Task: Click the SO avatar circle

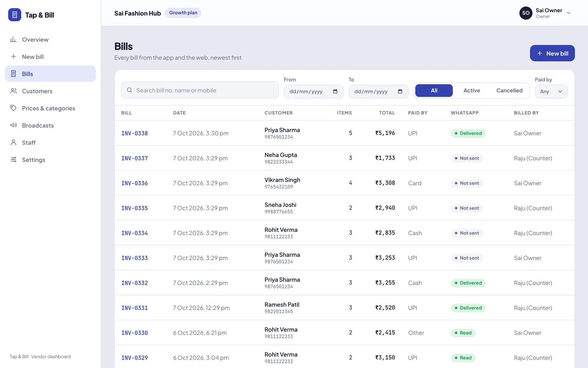Action: [x=526, y=13]
